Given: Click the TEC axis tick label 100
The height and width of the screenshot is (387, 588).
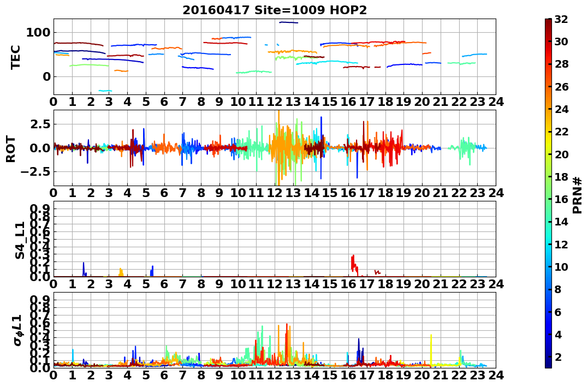Looking at the screenshot, I should pos(38,33).
